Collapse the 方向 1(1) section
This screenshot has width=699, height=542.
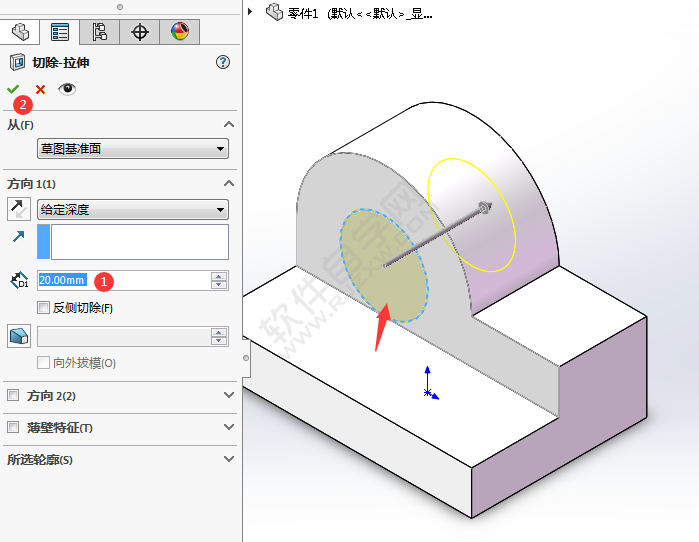point(229,183)
